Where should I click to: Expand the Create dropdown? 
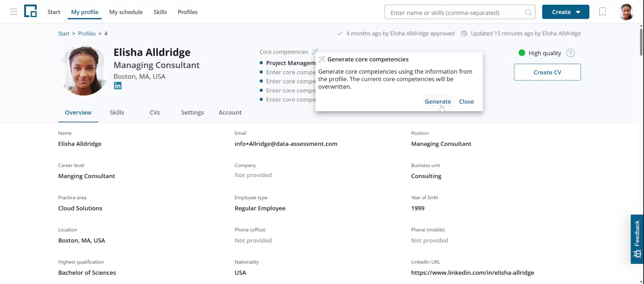(566, 12)
